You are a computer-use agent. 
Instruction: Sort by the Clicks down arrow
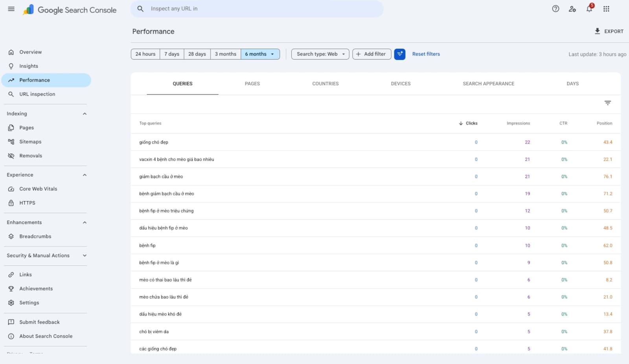pos(461,123)
